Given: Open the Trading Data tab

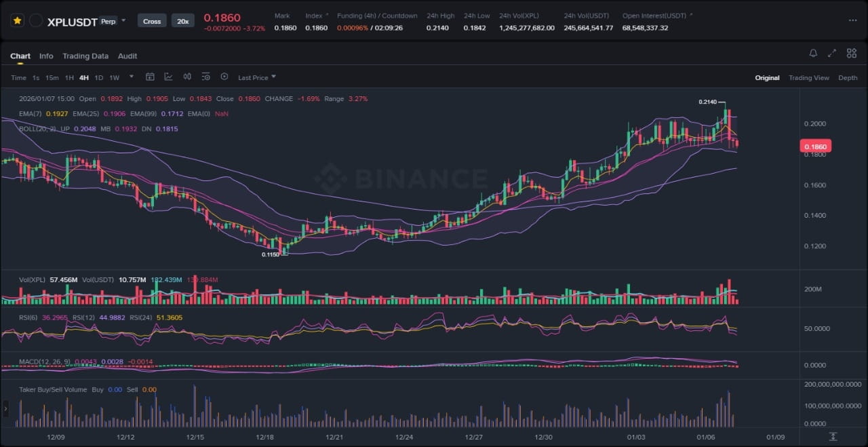Looking at the screenshot, I should coord(85,56).
